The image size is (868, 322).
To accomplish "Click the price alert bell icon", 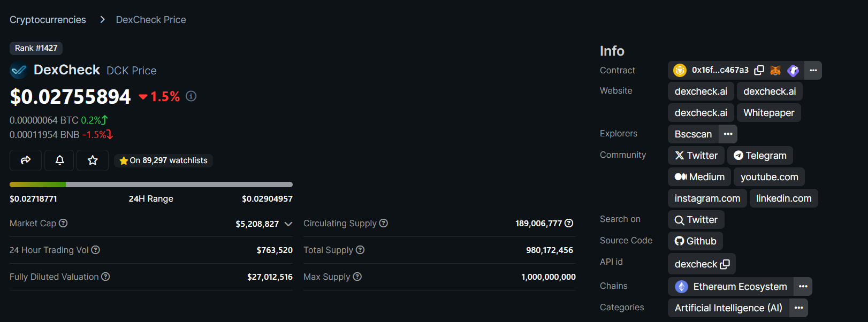I will tap(59, 160).
